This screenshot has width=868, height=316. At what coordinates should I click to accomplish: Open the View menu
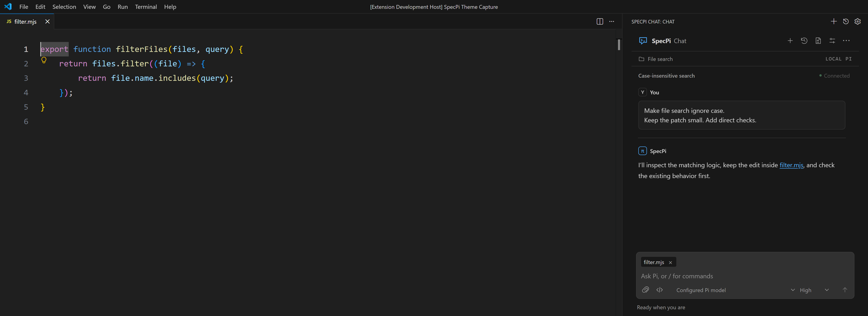click(89, 7)
